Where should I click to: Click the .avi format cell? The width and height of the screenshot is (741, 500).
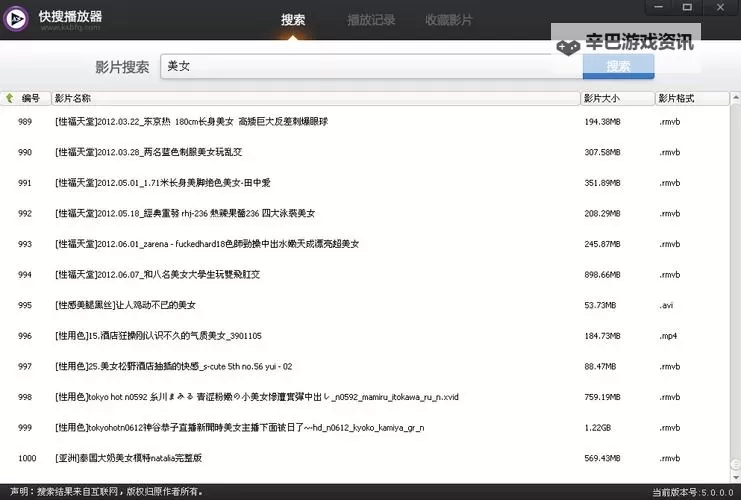666,305
